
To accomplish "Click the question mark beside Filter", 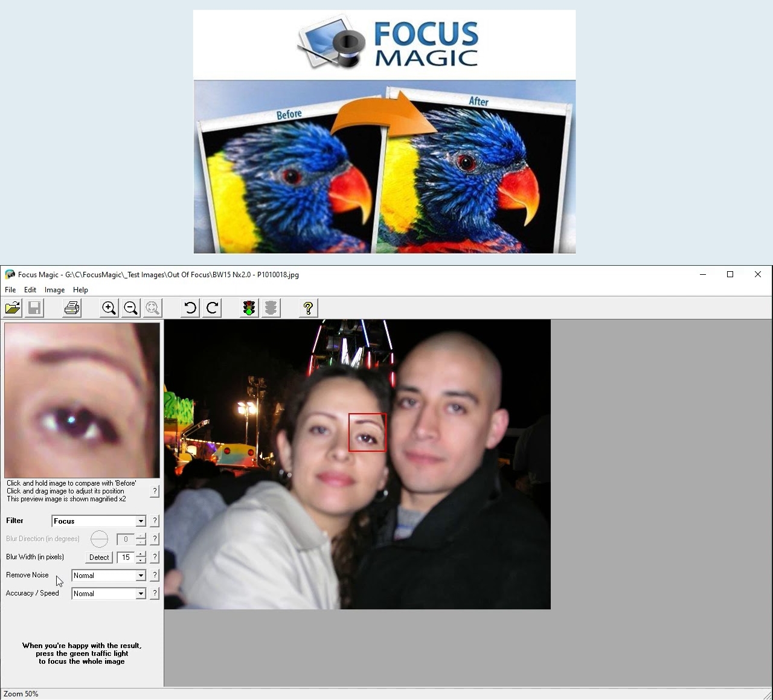I will point(155,521).
